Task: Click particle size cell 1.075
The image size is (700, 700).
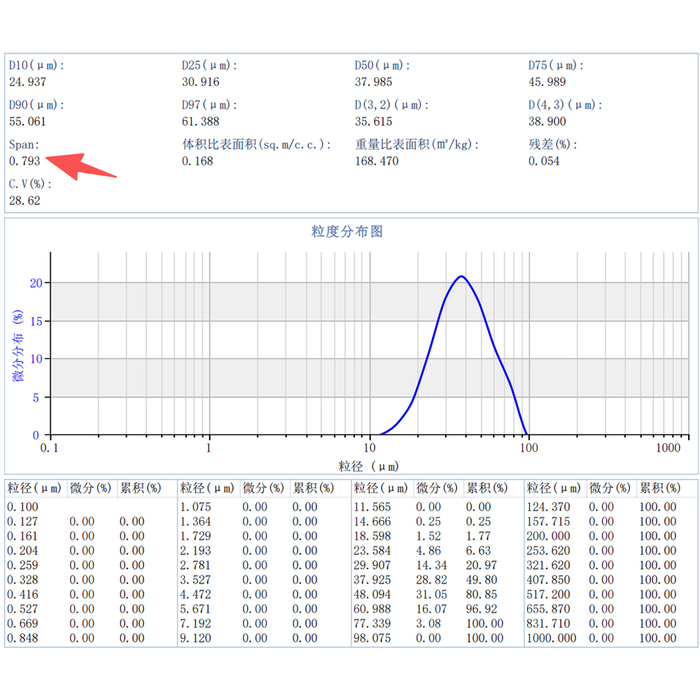Action: [196, 507]
